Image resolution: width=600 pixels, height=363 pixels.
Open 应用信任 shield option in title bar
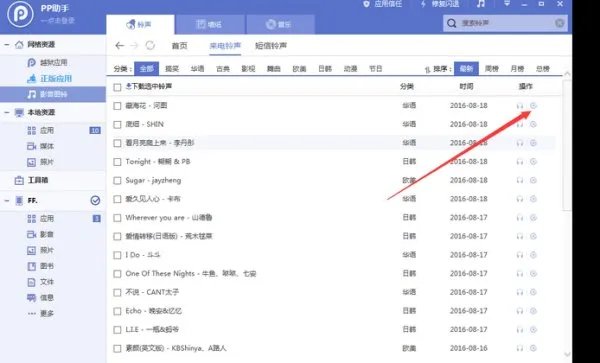point(383,4)
